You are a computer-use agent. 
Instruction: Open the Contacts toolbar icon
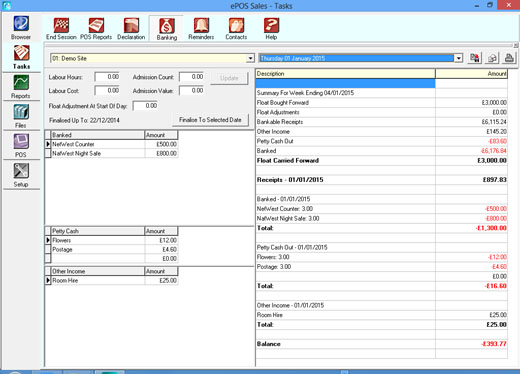[236, 29]
